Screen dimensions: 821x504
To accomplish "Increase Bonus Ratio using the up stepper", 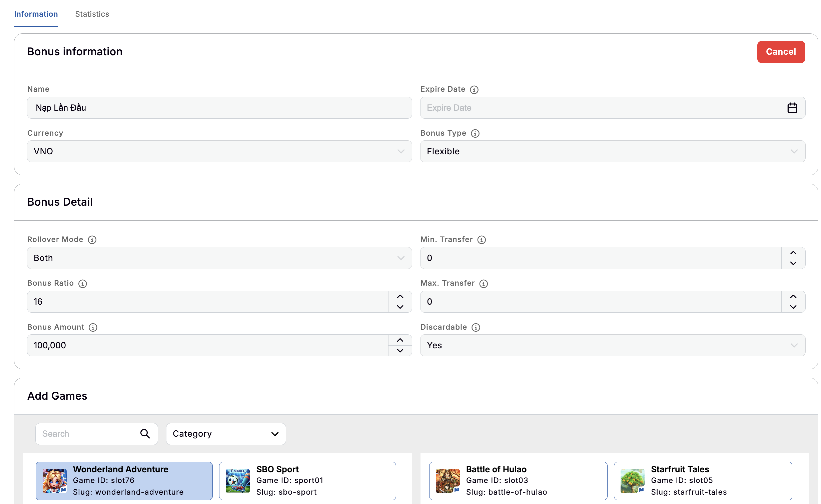I will coord(400,296).
